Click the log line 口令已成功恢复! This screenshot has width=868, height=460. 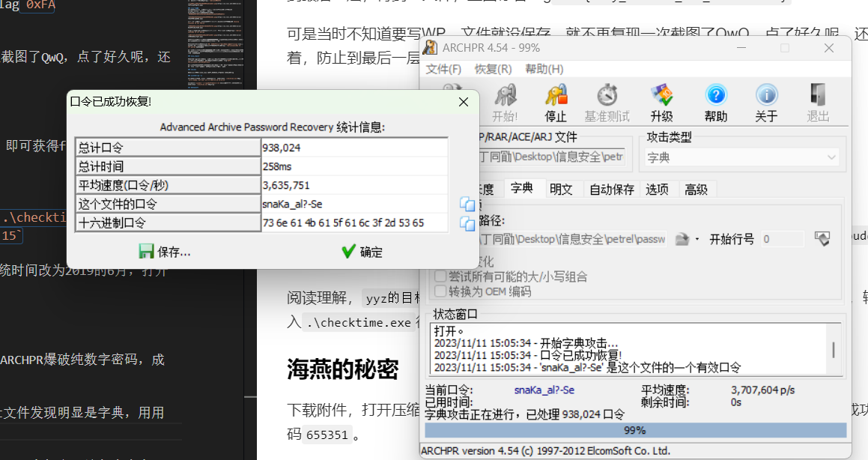click(528, 355)
